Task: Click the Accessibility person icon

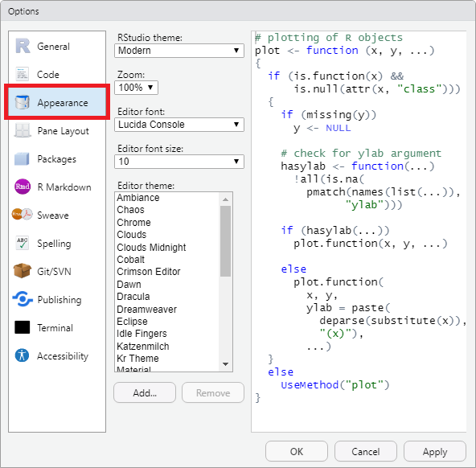Action: tap(22, 355)
